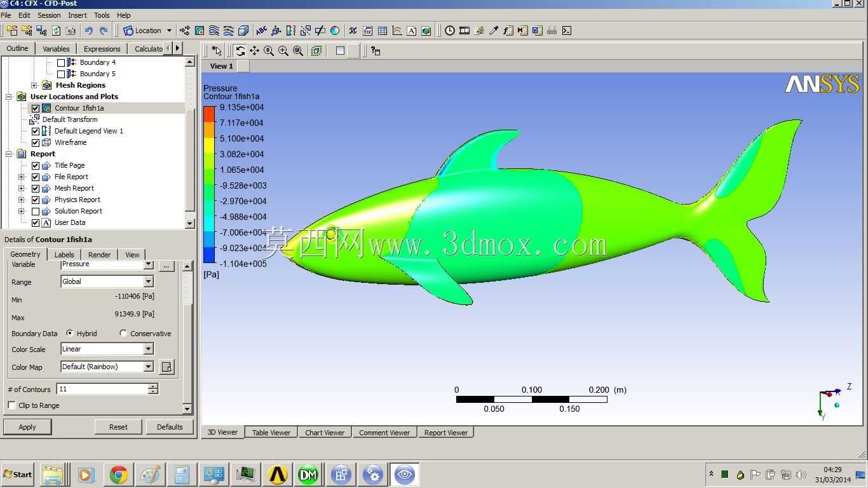Expand the File Report node
This screenshot has width=868, height=488.
point(21,177)
